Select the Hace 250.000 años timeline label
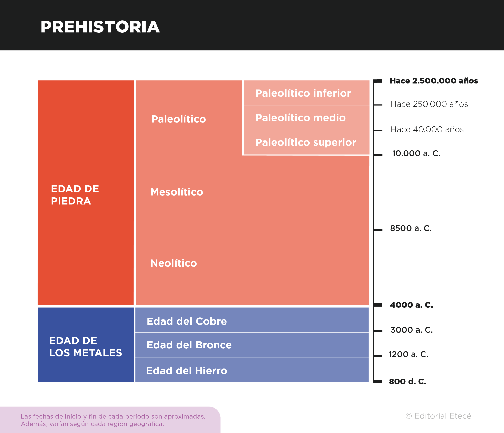This screenshot has width=504, height=433. [429, 104]
